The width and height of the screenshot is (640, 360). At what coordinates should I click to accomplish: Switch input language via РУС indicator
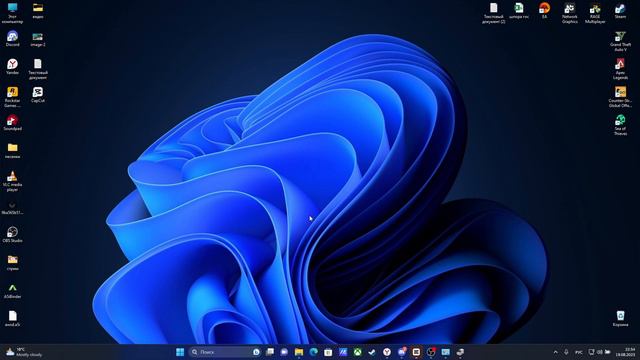(x=579, y=352)
